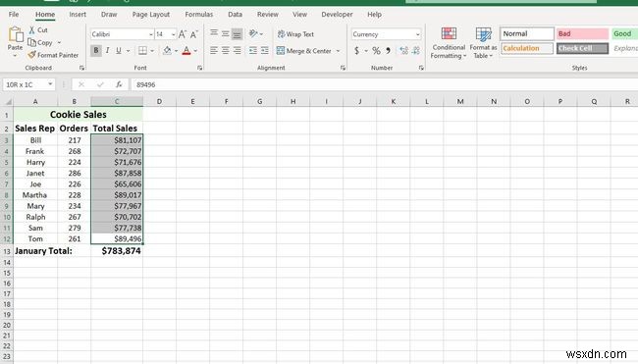Select the $783,874 total cell

117,251
